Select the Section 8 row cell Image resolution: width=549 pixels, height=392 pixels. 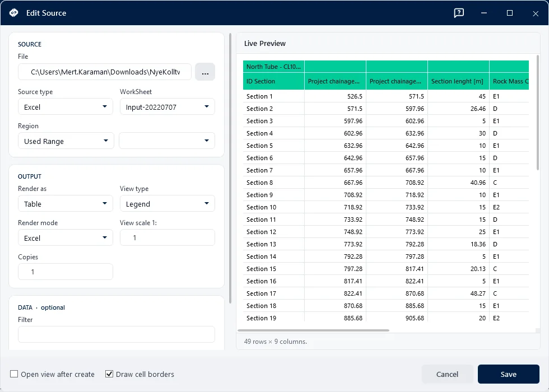(x=274, y=183)
